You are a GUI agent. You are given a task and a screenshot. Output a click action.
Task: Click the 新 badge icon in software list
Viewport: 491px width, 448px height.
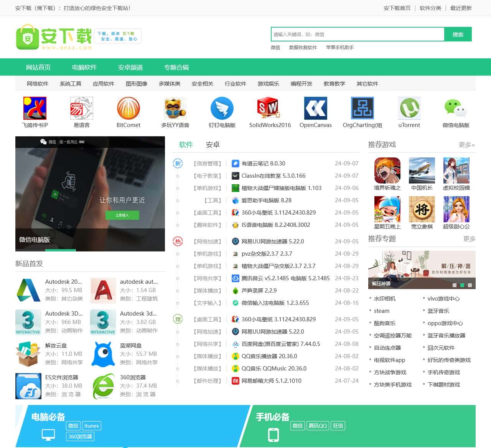(178, 164)
